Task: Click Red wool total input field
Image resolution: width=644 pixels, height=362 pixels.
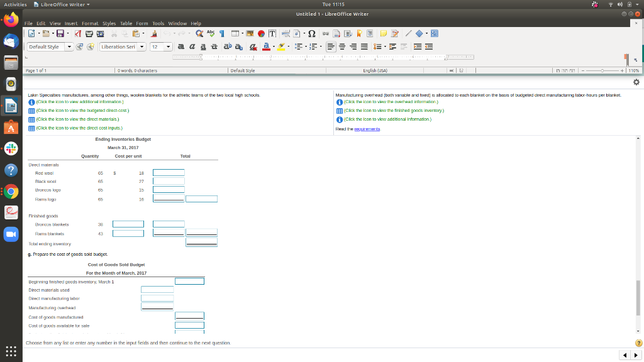Action: pos(169,173)
